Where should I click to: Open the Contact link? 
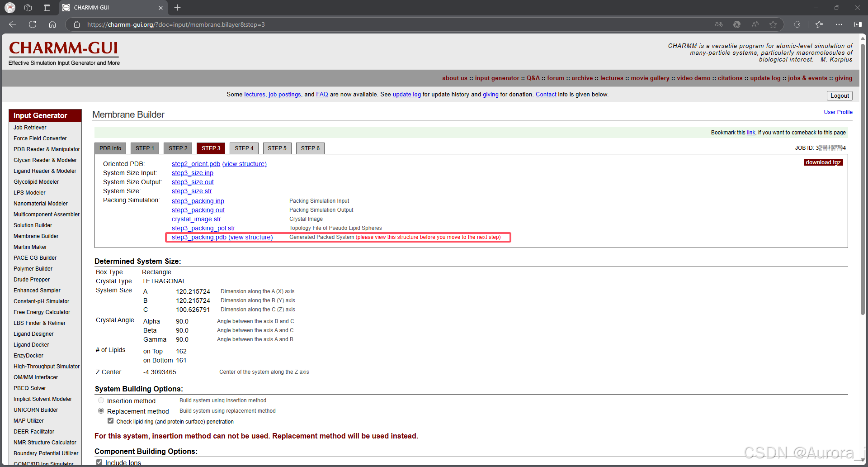click(546, 95)
